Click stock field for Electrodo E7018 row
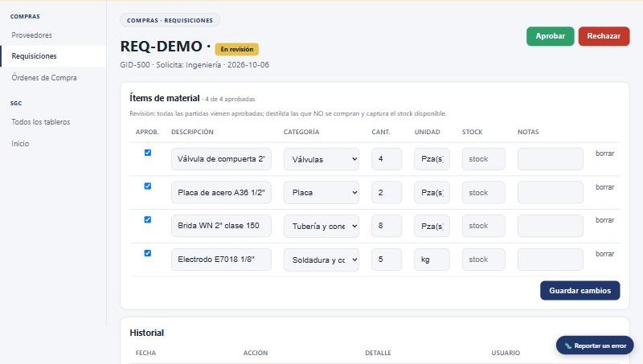 click(x=484, y=260)
